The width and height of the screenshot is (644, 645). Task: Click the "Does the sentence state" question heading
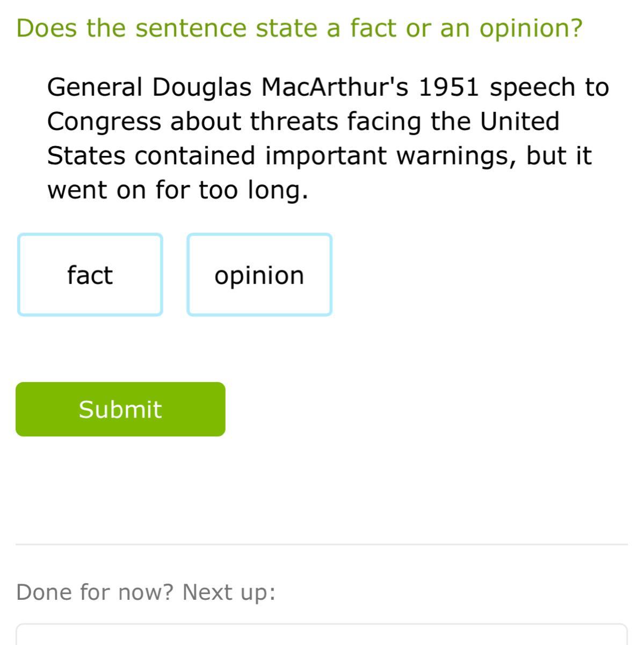(x=299, y=28)
